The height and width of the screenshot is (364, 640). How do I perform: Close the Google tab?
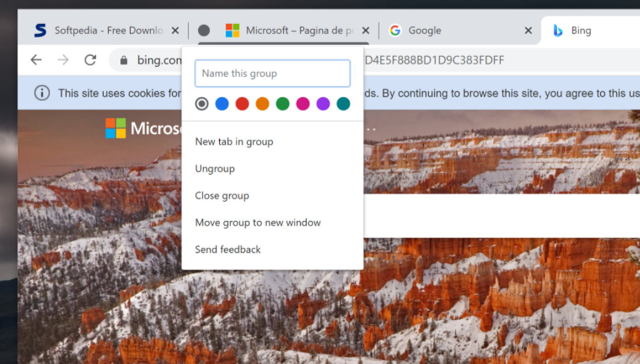pyautogui.click(x=528, y=30)
